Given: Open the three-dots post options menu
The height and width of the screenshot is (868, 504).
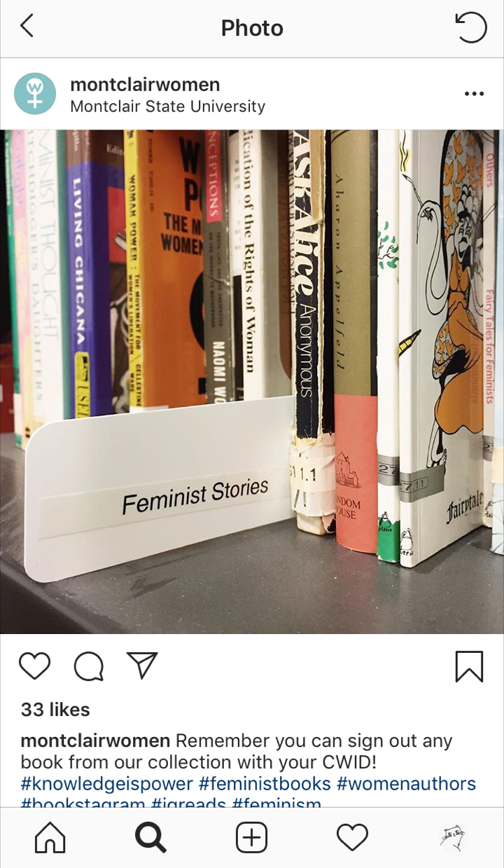Looking at the screenshot, I should (474, 94).
